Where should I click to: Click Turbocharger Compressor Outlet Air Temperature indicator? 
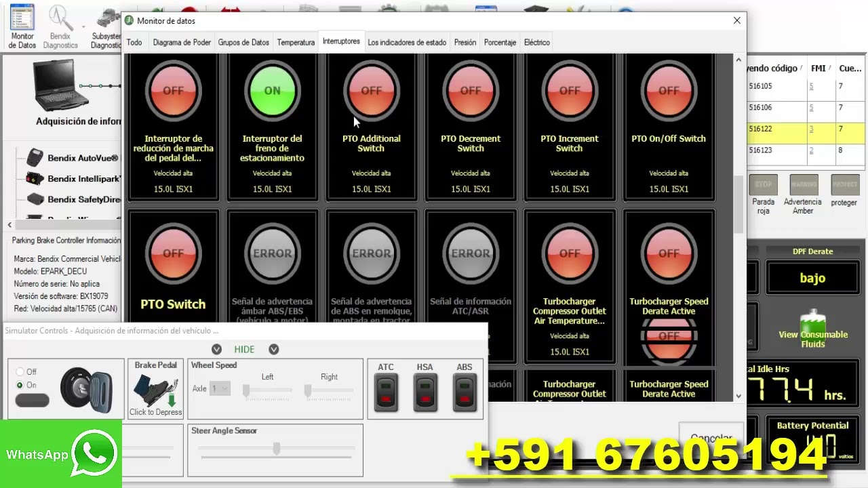tap(570, 253)
